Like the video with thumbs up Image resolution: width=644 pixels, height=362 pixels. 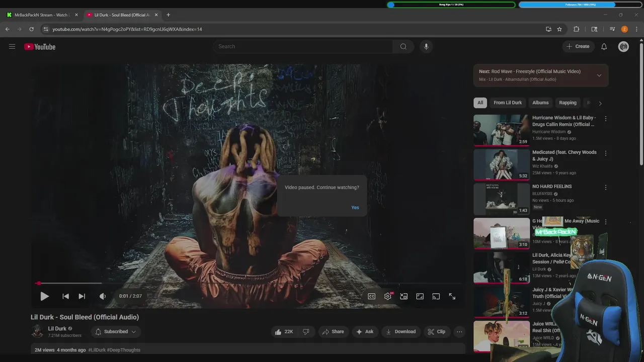pyautogui.click(x=284, y=332)
